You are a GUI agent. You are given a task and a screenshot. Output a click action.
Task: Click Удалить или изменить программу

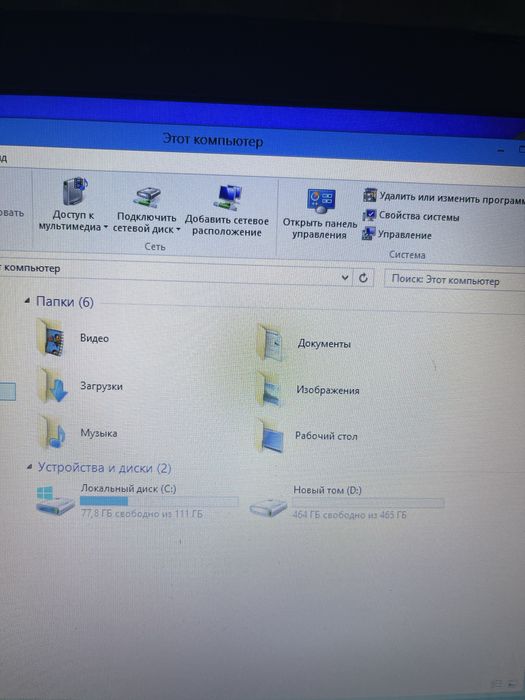(452, 198)
